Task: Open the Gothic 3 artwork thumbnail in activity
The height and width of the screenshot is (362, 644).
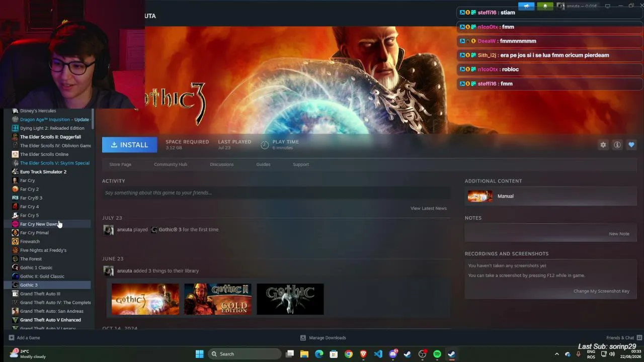Action: (x=145, y=299)
